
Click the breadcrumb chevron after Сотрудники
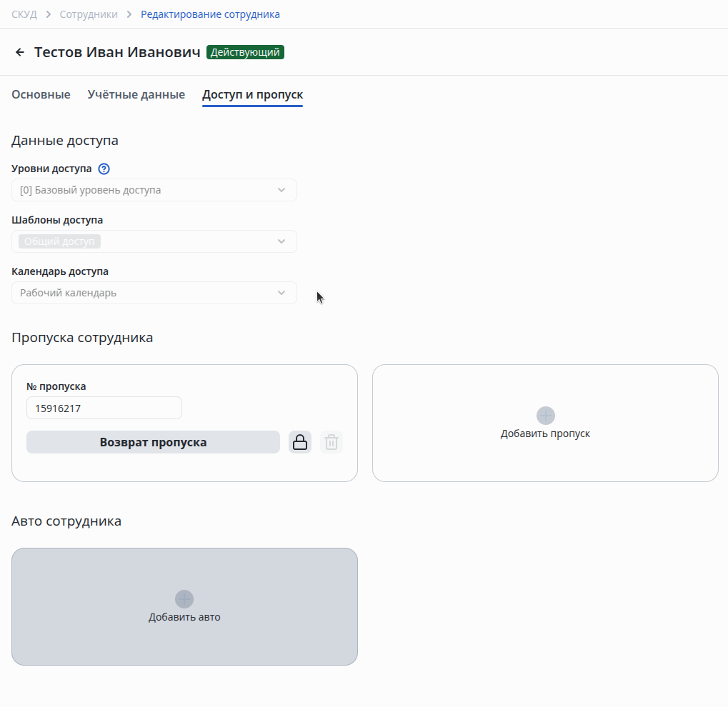point(129,14)
